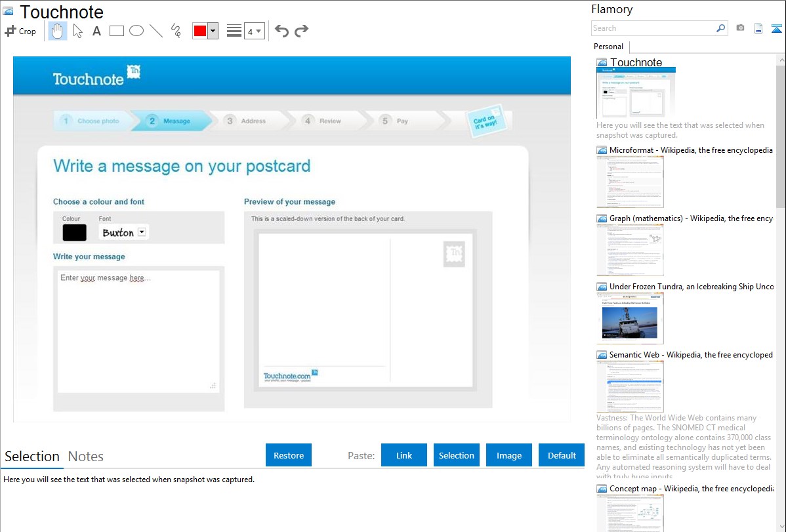Select the Graph (mathematics) snapshot thumbnail
The width and height of the screenshot is (786, 532).
coord(630,250)
